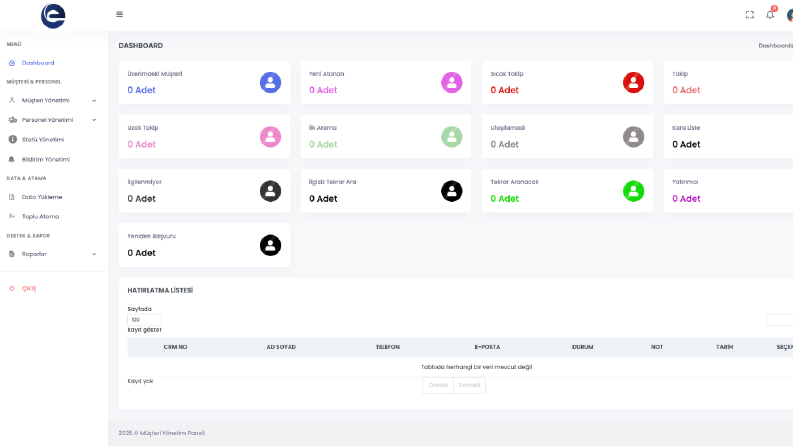Sort table by E-POSTA column
The width and height of the screenshot is (793, 446).
pos(487,347)
